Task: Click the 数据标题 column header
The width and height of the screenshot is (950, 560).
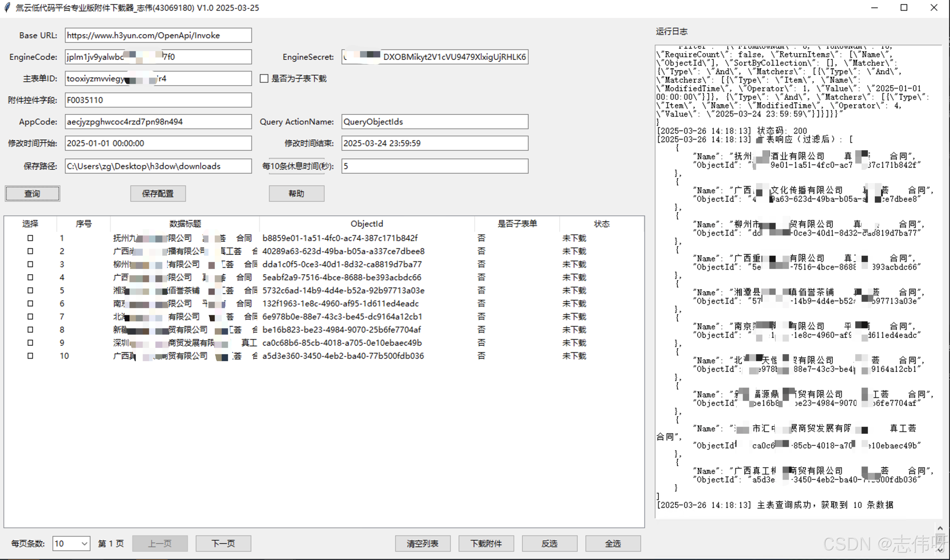Action: click(x=185, y=224)
